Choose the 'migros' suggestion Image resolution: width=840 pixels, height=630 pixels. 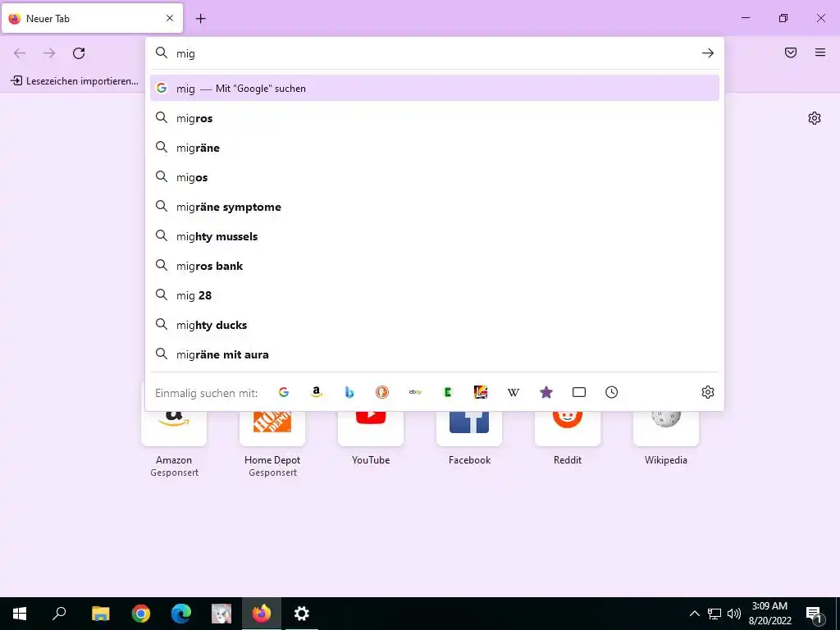click(x=435, y=118)
